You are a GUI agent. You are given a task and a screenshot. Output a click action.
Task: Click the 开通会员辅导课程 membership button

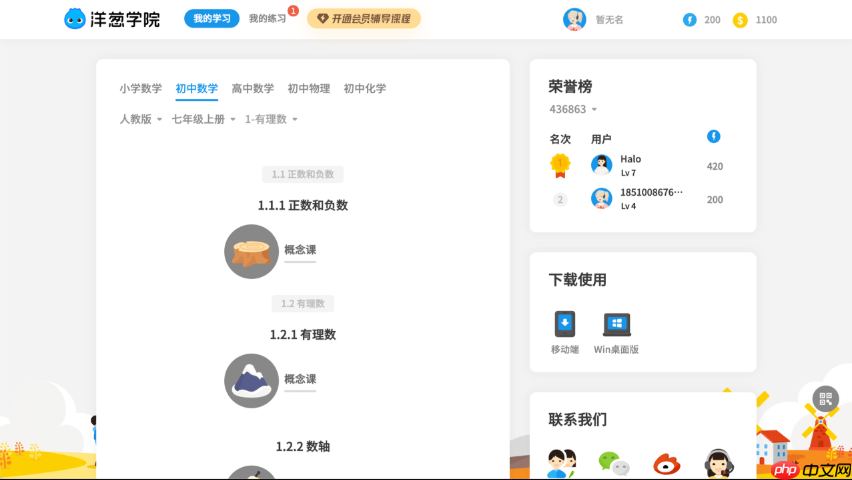pyautogui.click(x=364, y=18)
